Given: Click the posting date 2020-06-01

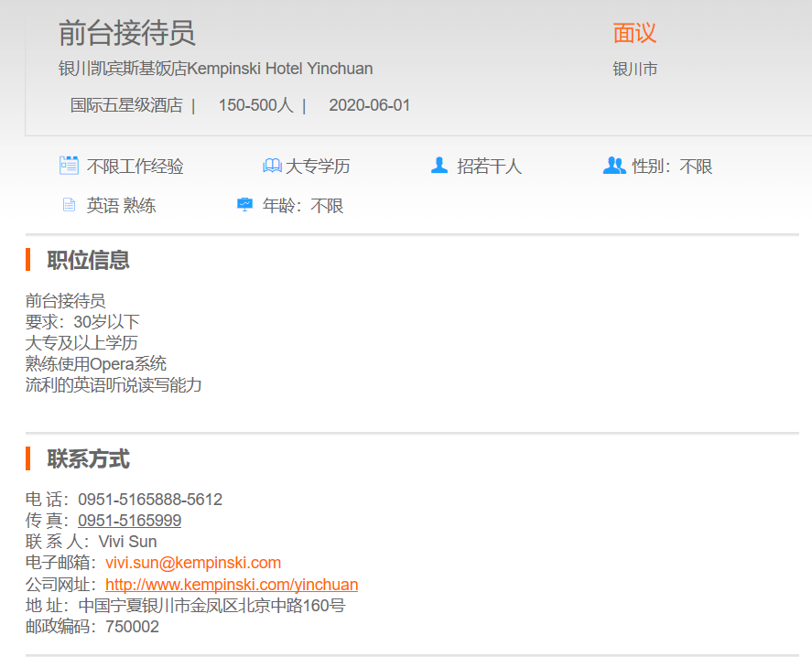Looking at the screenshot, I should 370,105.
